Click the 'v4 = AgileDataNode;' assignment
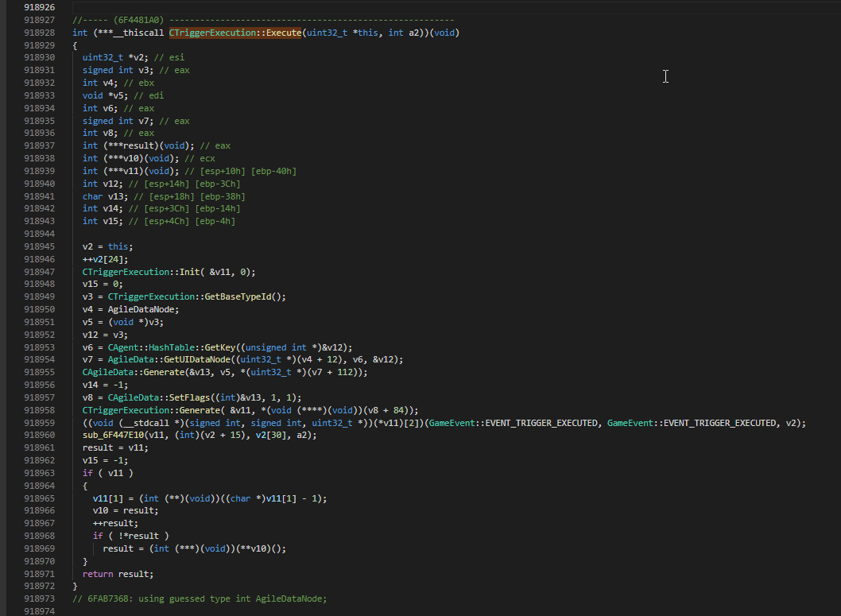The width and height of the screenshot is (841, 616). click(x=130, y=310)
